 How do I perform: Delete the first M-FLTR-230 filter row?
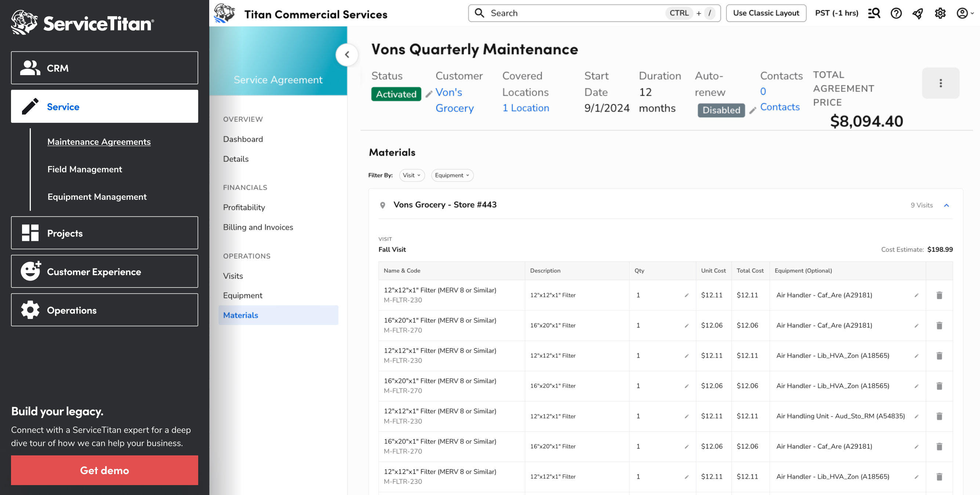[939, 296]
